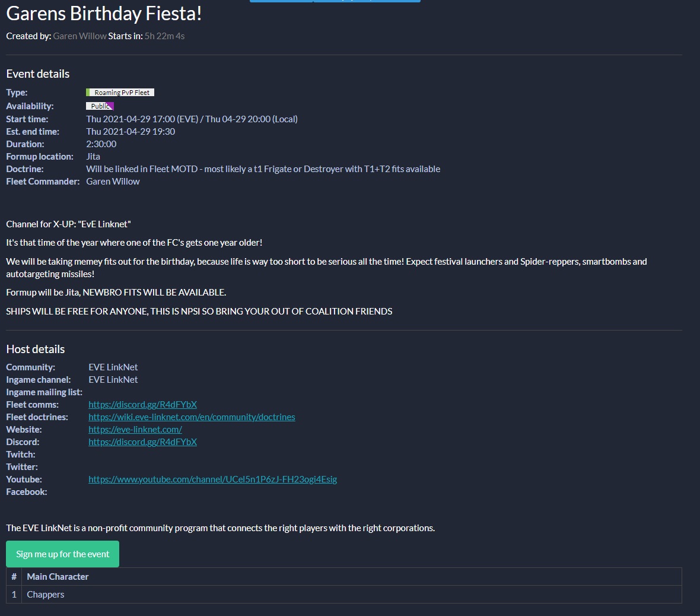700x616 pixels.
Task: Click the Formup location value Jita
Action: [93, 156]
